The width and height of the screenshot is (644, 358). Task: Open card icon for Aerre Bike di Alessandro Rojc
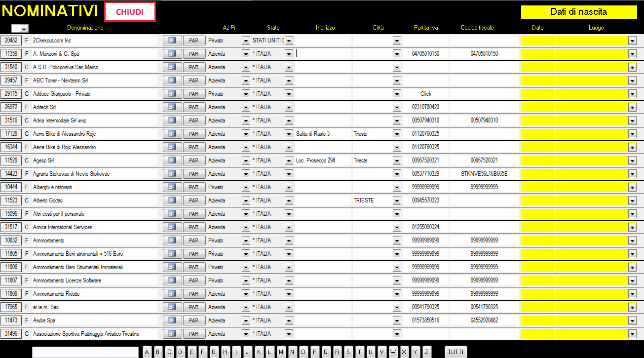[x=172, y=134]
